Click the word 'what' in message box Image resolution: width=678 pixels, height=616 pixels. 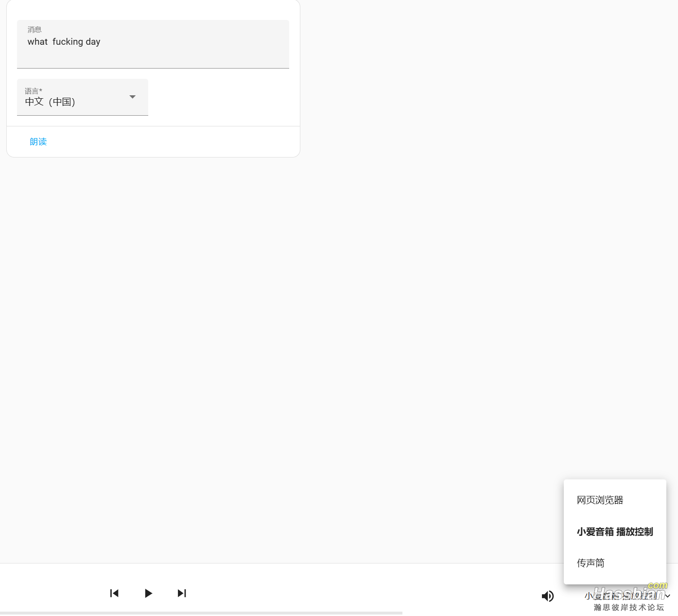(x=37, y=42)
